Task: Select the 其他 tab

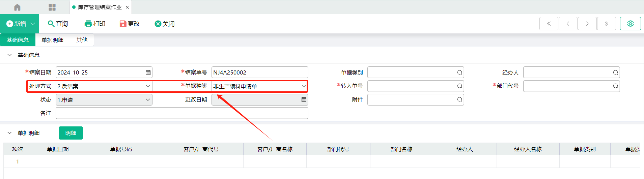Action: 82,40
